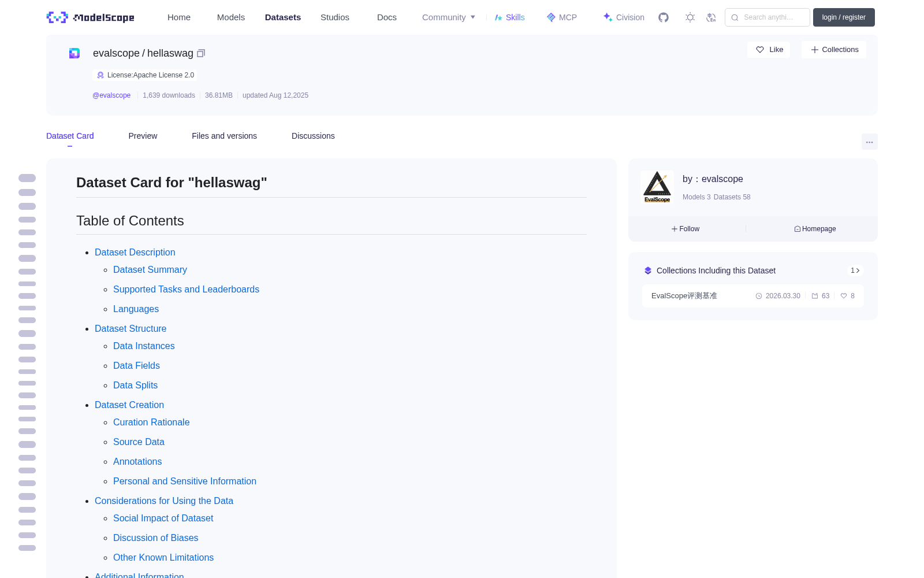Open the MCP navigation item
Screen dimensions: 924x578
tap(561, 17)
